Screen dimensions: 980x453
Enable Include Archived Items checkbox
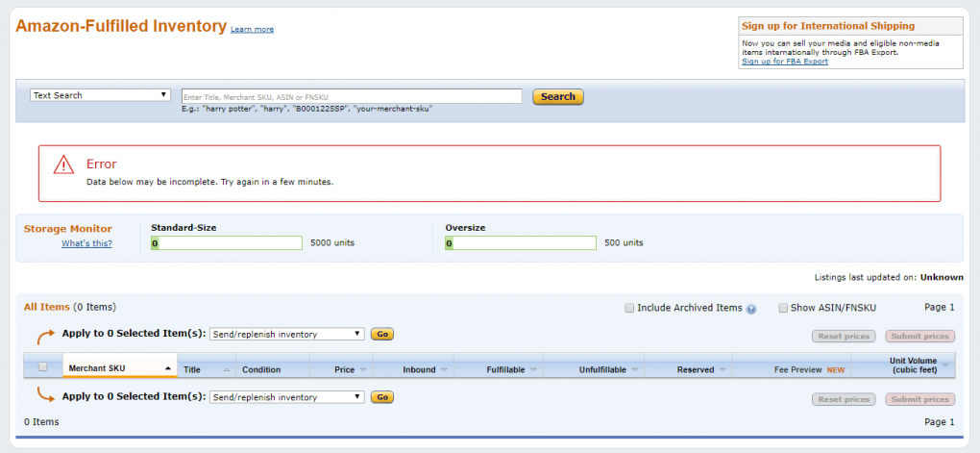pyautogui.click(x=629, y=308)
